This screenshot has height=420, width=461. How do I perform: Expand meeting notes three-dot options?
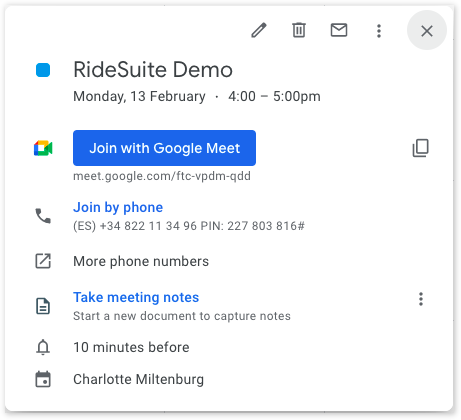coord(421,299)
